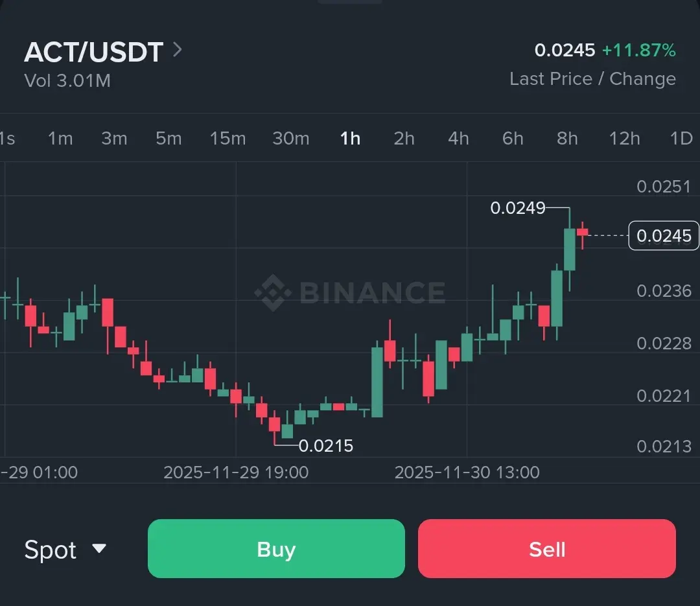Image resolution: width=700 pixels, height=606 pixels.
Task: Tap the Last Price / Change label
Action: coord(592,79)
